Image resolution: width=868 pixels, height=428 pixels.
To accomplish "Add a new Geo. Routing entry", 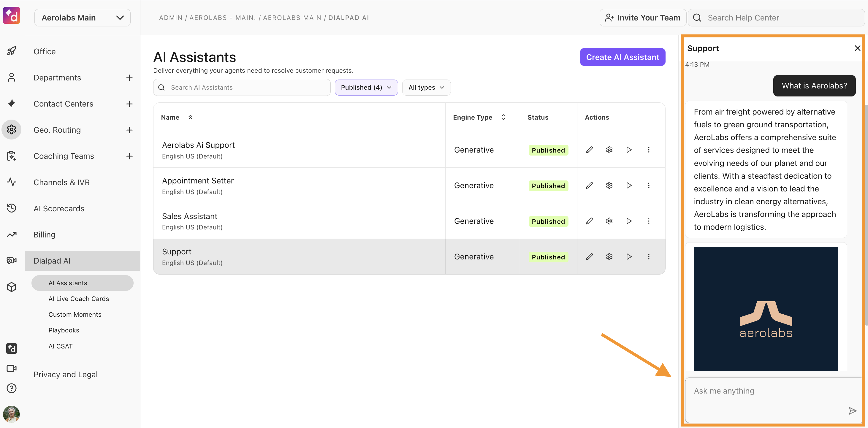I will point(129,130).
